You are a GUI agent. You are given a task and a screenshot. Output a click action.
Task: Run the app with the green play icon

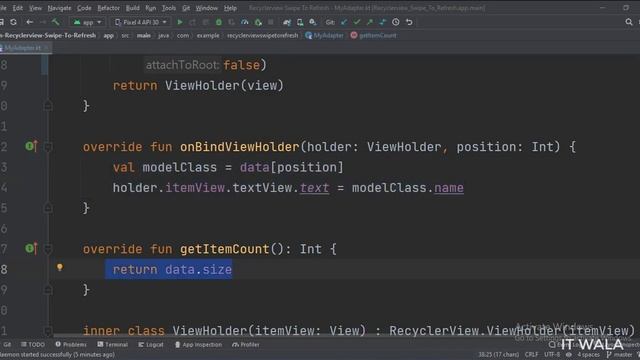180,22
